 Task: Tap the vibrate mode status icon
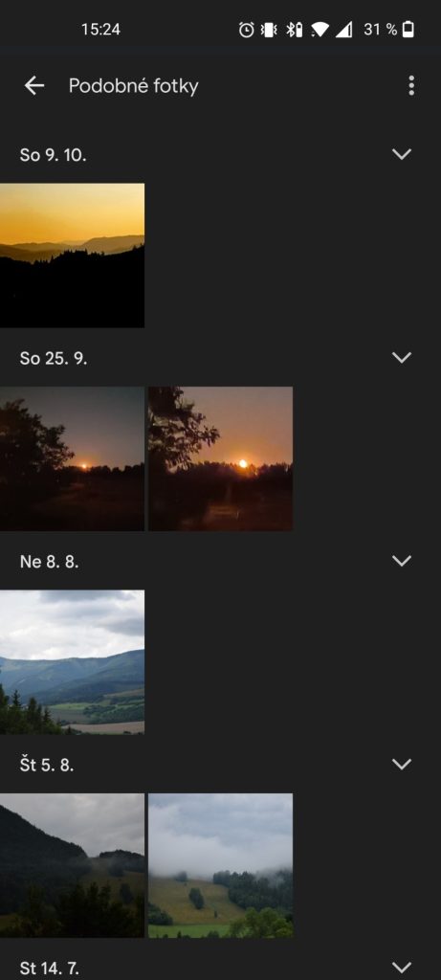pyautogui.click(x=269, y=30)
